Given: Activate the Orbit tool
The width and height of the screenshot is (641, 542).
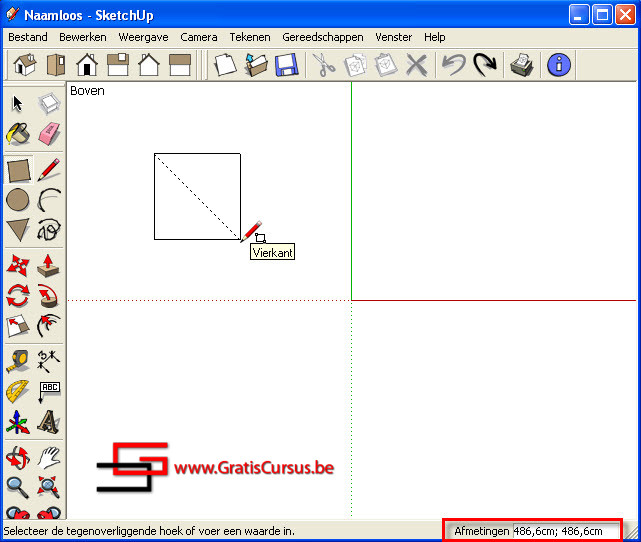Looking at the screenshot, I should pyautogui.click(x=18, y=457).
